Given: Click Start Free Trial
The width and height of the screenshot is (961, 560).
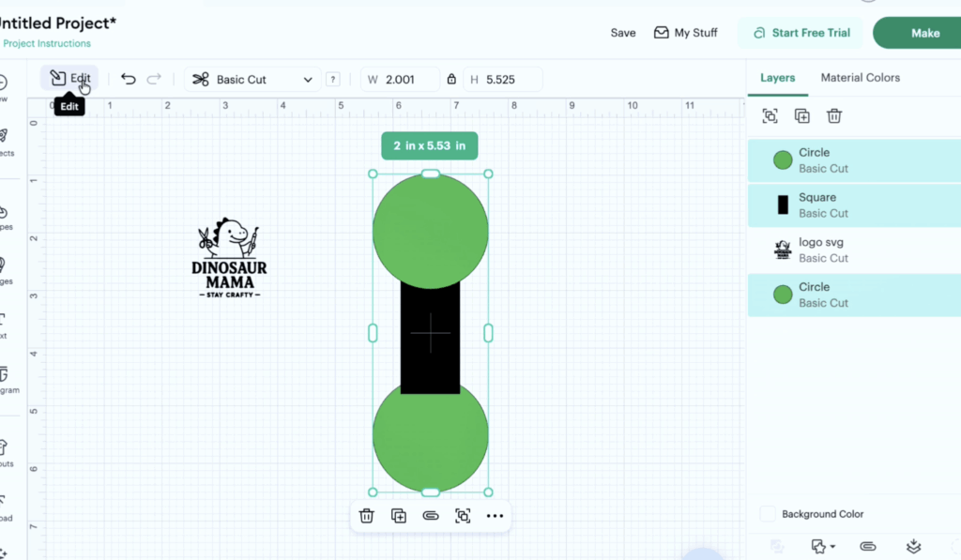Looking at the screenshot, I should 801,33.
